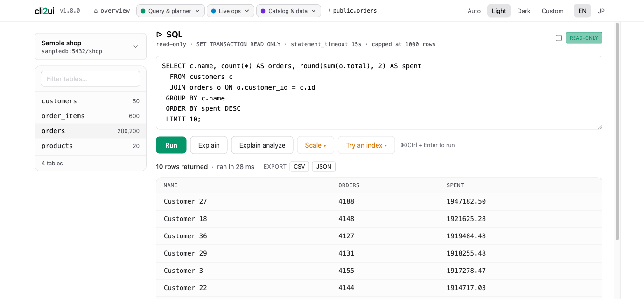Select the orders table
644x299 pixels.
point(91,131)
